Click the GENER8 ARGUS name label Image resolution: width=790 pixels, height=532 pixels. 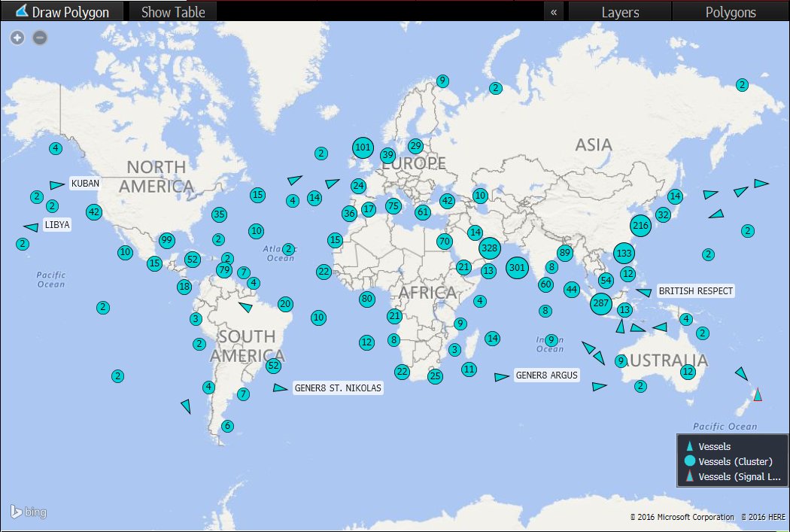pyautogui.click(x=547, y=375)
